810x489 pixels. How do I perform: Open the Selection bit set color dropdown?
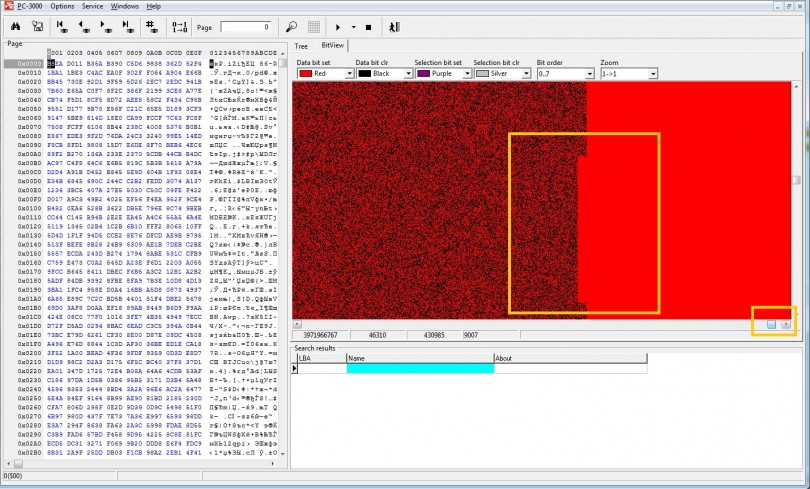[x=467, y=74]
